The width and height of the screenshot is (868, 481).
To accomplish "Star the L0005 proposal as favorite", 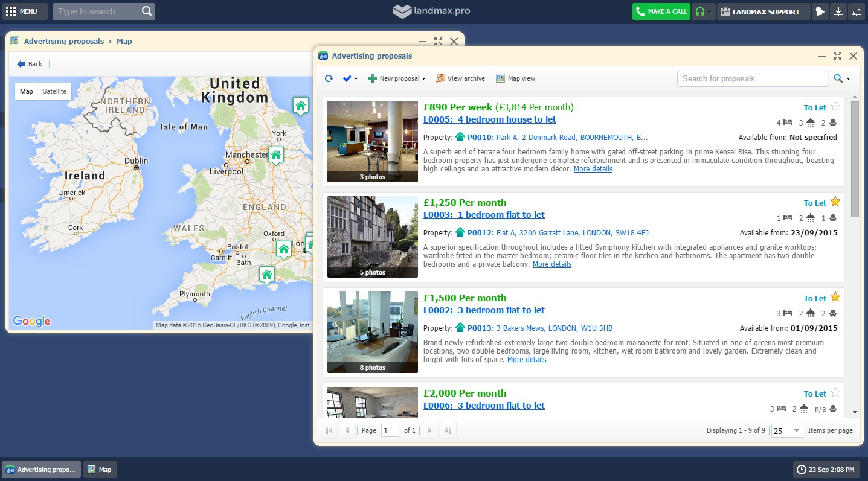I will pos(835,106).
